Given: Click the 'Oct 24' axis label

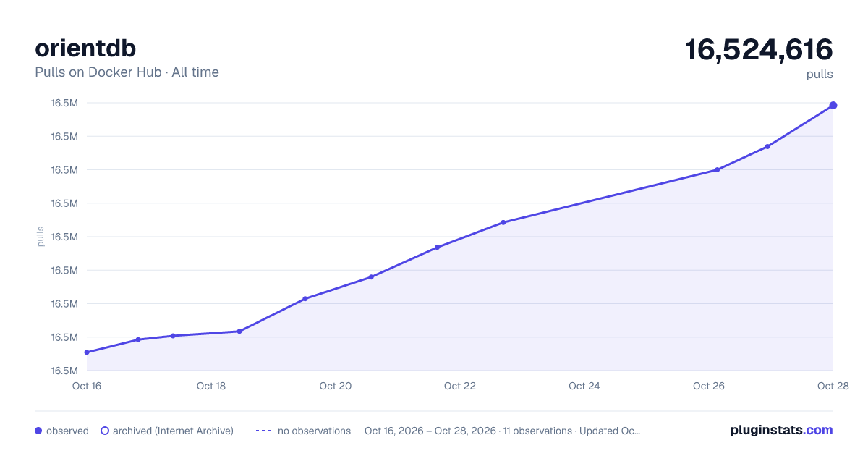Looking at the screenshot, I should coord(584,386).
